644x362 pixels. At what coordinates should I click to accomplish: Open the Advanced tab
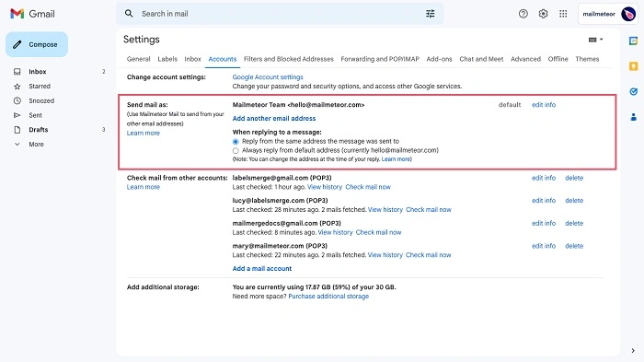(x=525, y=59)
